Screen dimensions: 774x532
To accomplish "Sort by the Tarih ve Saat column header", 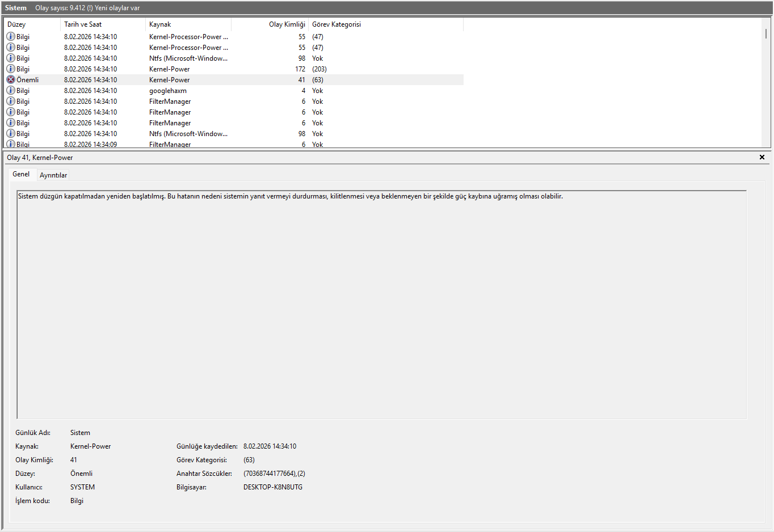I will pos(102,24).
